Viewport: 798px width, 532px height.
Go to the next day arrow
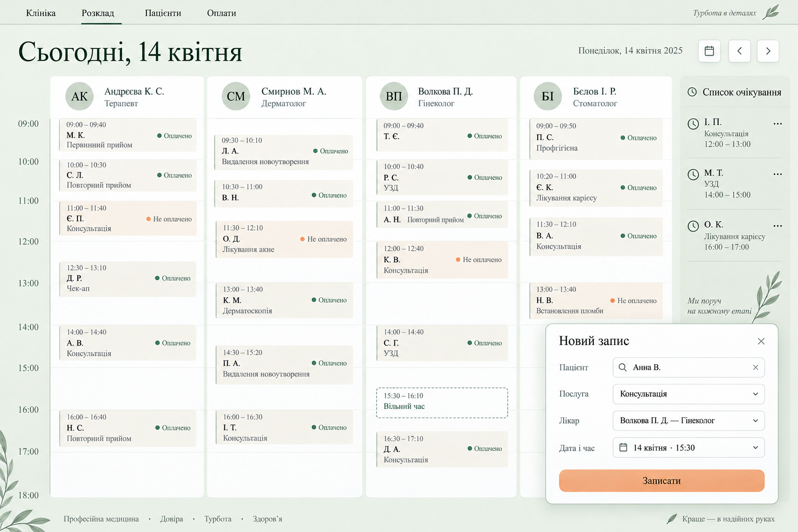click(768, 51)
